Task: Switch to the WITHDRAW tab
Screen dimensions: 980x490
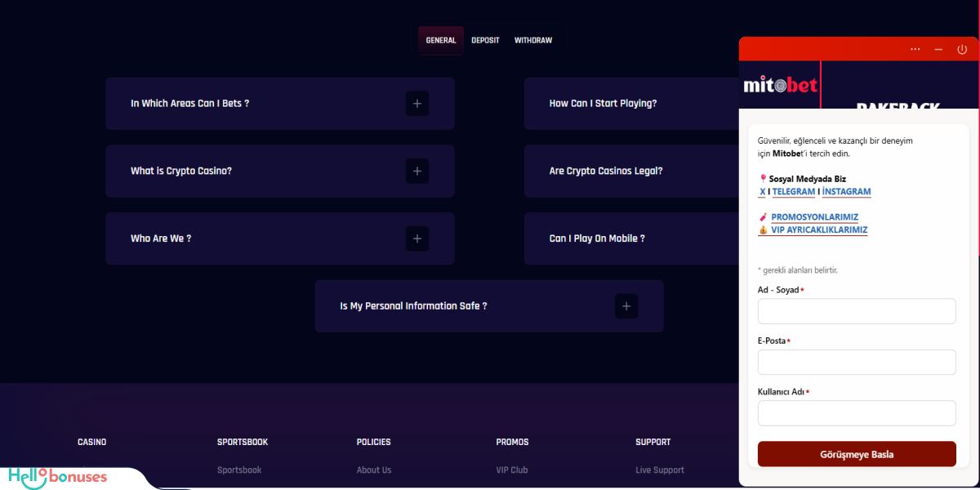Action: [533, 40]
